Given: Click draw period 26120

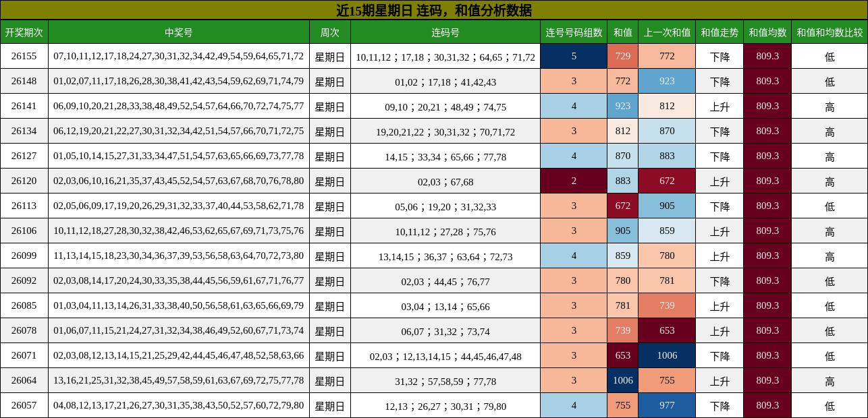Looking at the screenshot, I should pyautogui.click(x=24, y=181).
